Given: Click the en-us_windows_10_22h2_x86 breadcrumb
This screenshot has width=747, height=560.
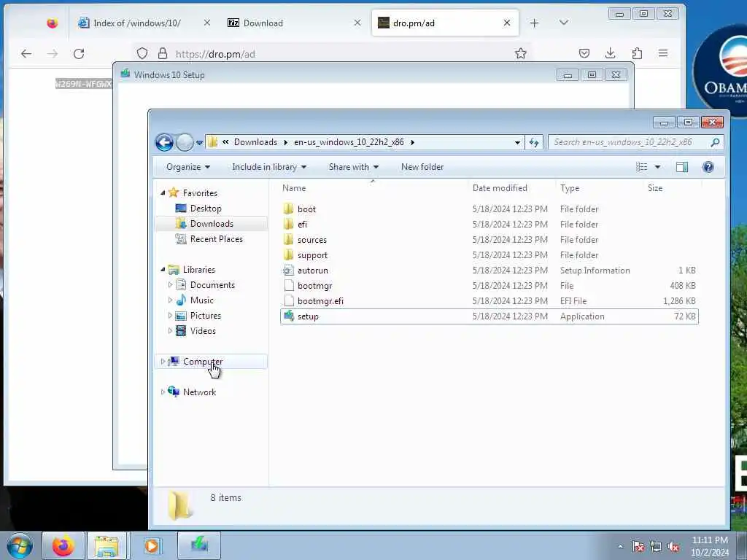Looking at the screenshot, I should (349, 142).
